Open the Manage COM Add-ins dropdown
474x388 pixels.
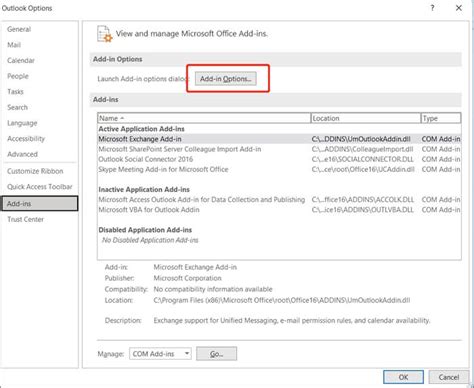160,354
